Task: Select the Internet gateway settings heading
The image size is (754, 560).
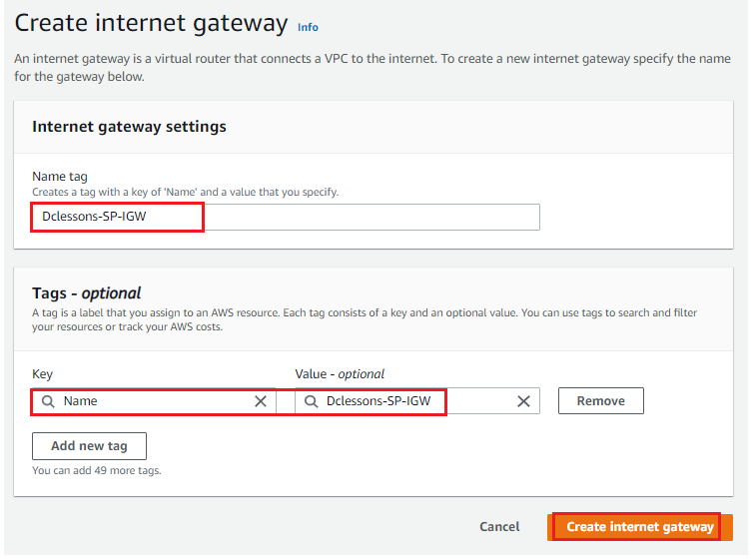Action: click(129, 127)
